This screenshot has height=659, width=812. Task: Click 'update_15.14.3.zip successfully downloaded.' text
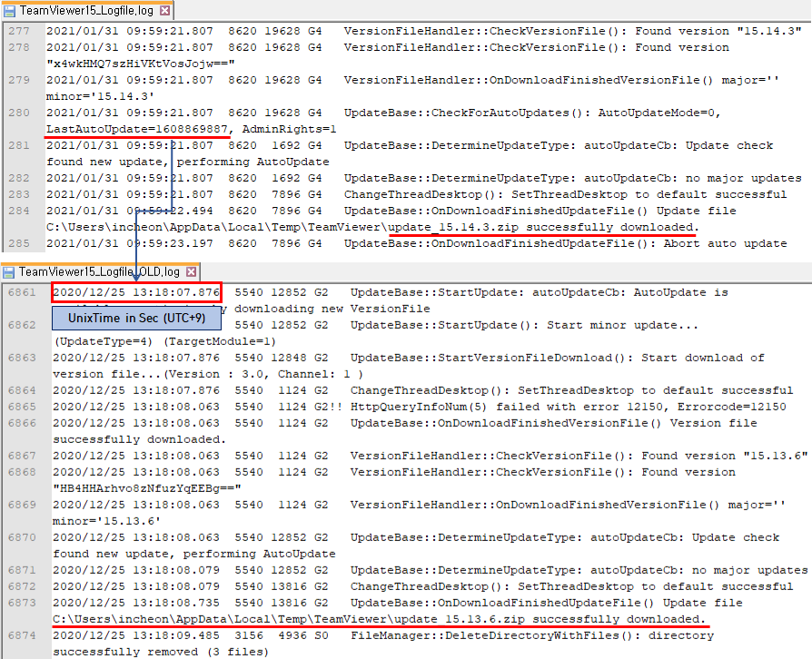544,227
